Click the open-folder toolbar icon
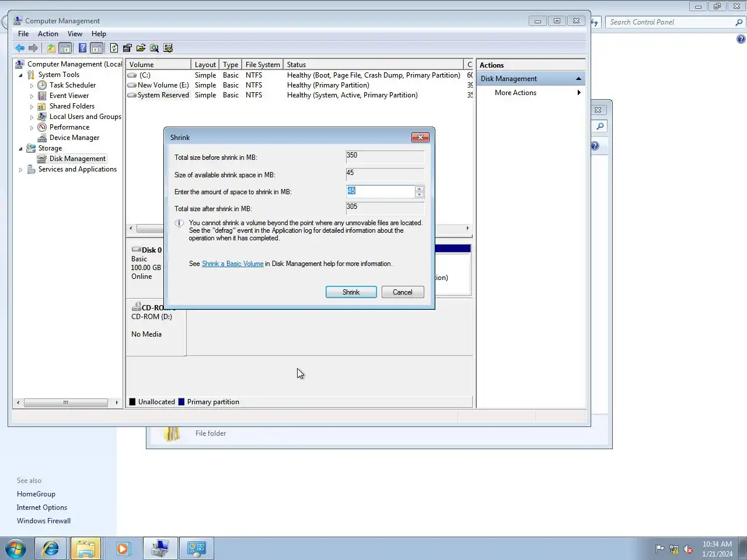Screen dimensions: 747x560 click(x=141, y=48)
